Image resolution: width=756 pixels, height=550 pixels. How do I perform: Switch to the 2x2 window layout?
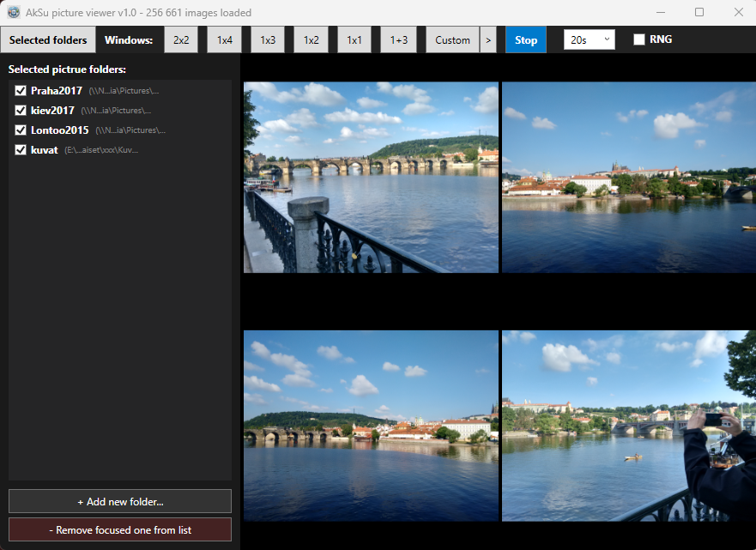click(x=181, y=40)
